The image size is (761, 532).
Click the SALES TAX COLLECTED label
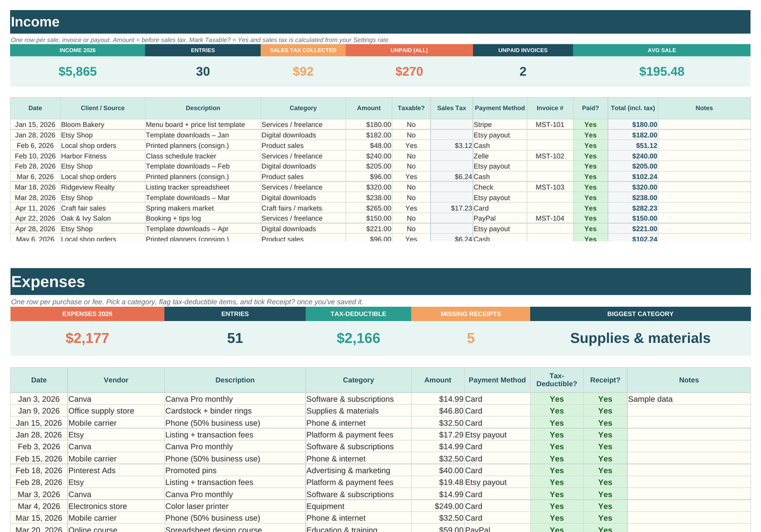(x=303, y=50)
